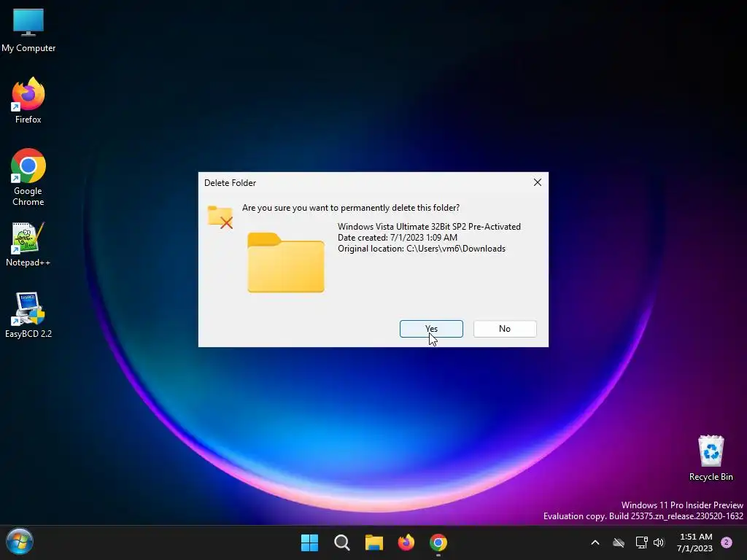Open the My Computer desktop icon
Image resolution: width=747 pixels, height=560 pixels.
pyautogui.click(x=28, y=31)
